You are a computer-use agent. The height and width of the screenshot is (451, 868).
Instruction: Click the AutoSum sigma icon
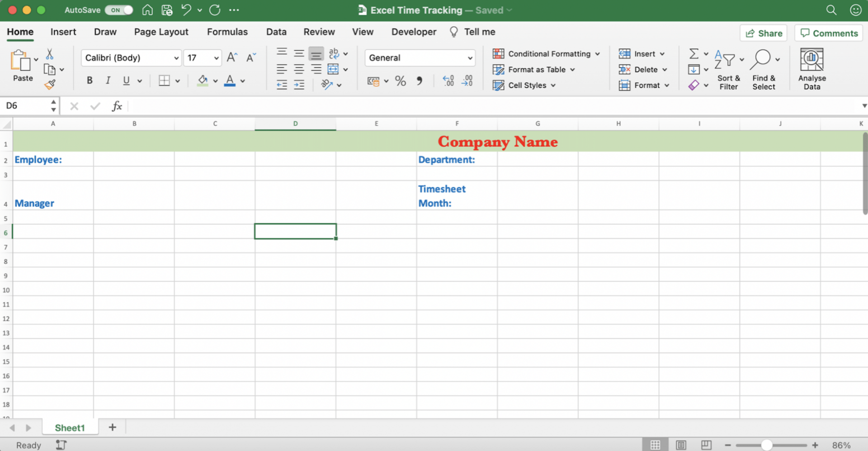[693, 54]
